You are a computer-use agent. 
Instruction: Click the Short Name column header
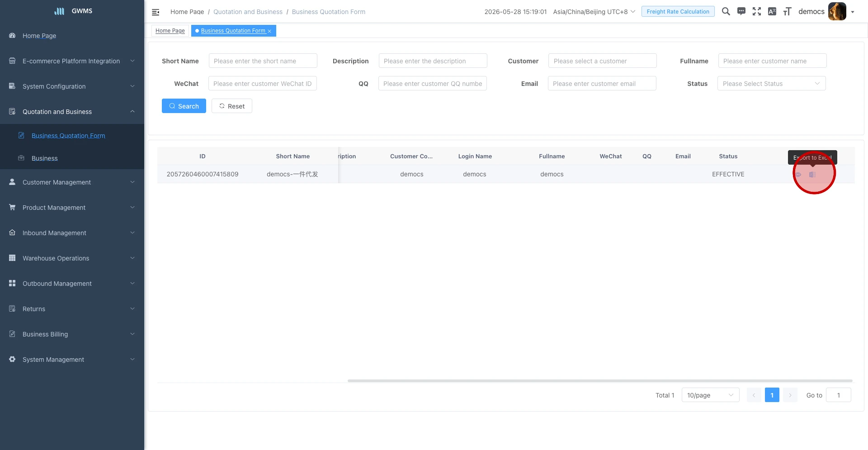(293, 156)
